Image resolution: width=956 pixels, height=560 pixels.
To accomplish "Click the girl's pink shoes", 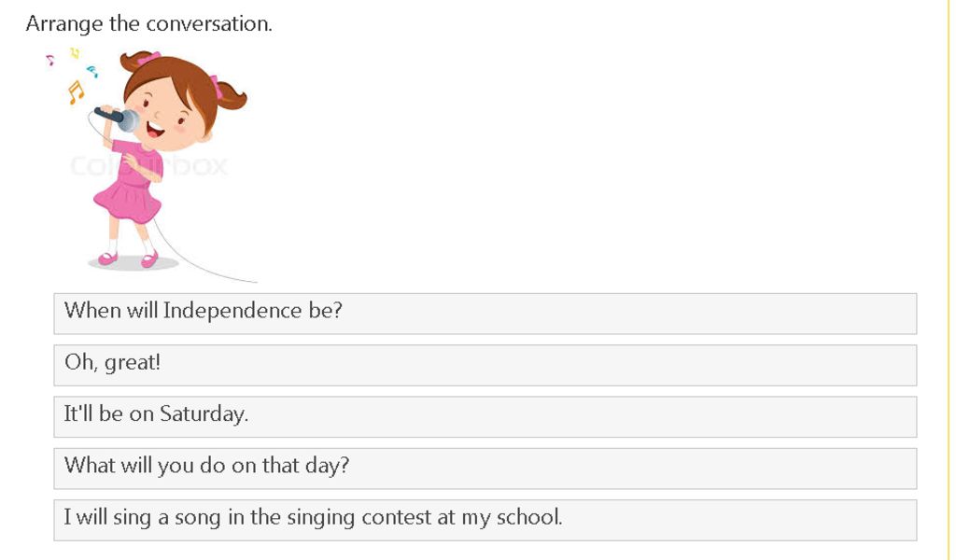I will [128, 259].
